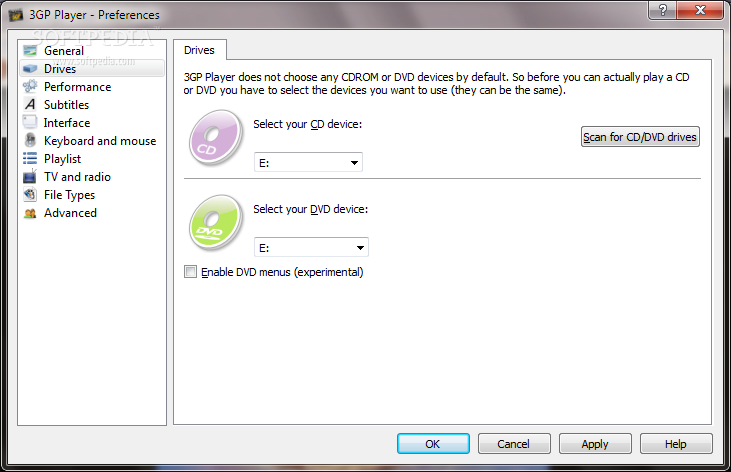
Task: Click the green DVD disc image
Action: (215, 222)
